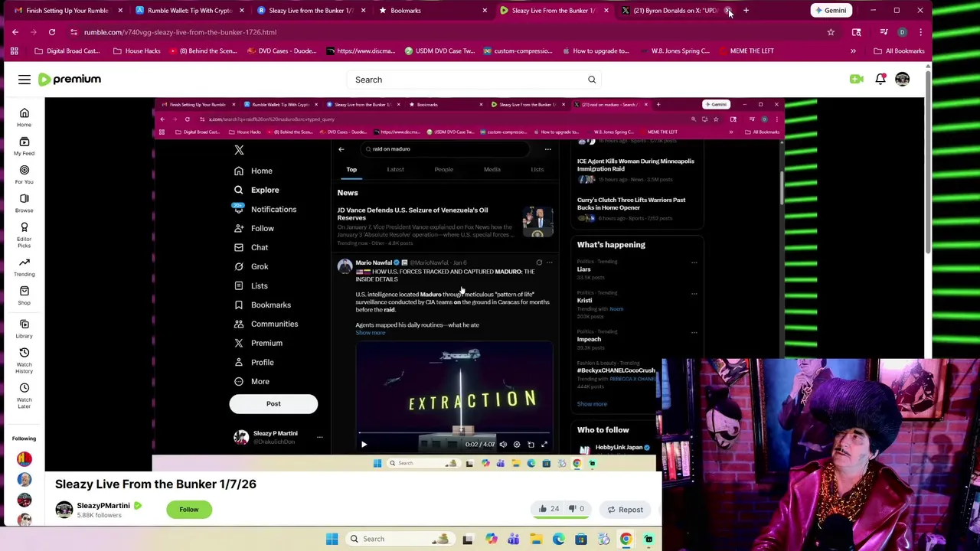Open MEME THE LEFT bookmark
980x551 pixels.
(745, 51)
